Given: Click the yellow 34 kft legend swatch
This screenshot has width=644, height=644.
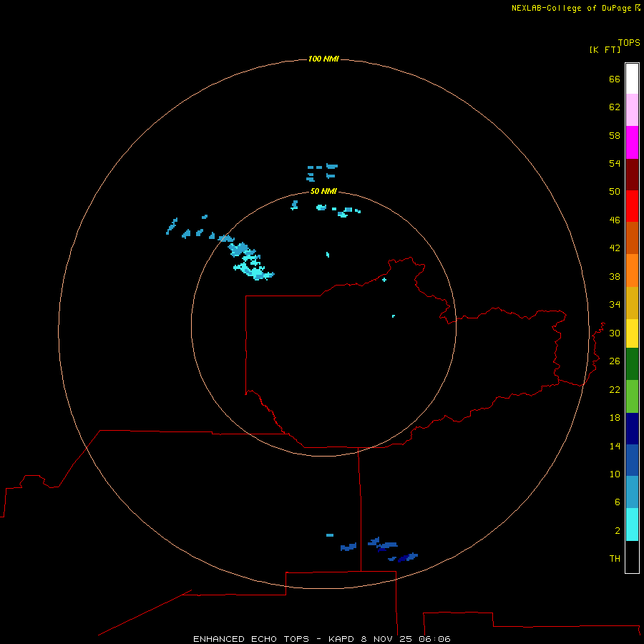Looking at the screenshot, I should point(632,333).
